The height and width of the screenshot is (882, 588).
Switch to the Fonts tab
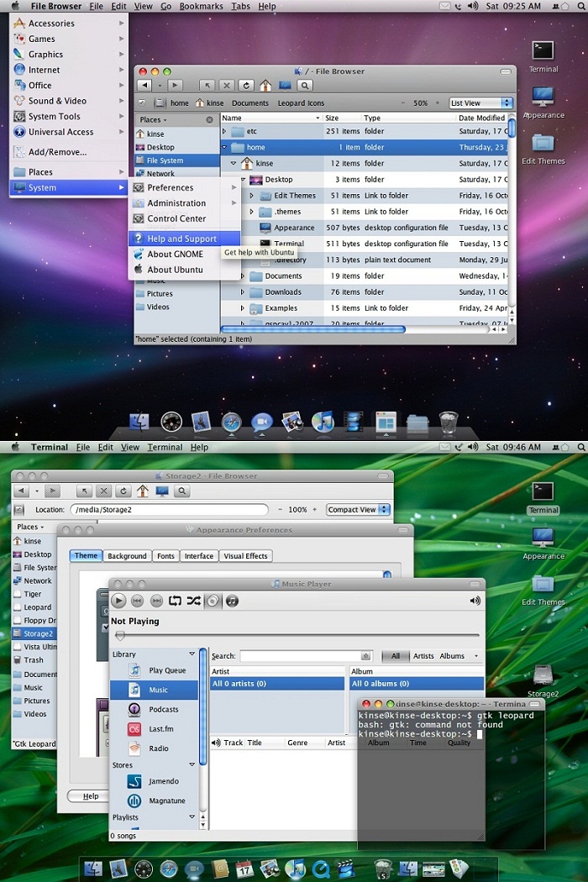click(x=165, y=556)
